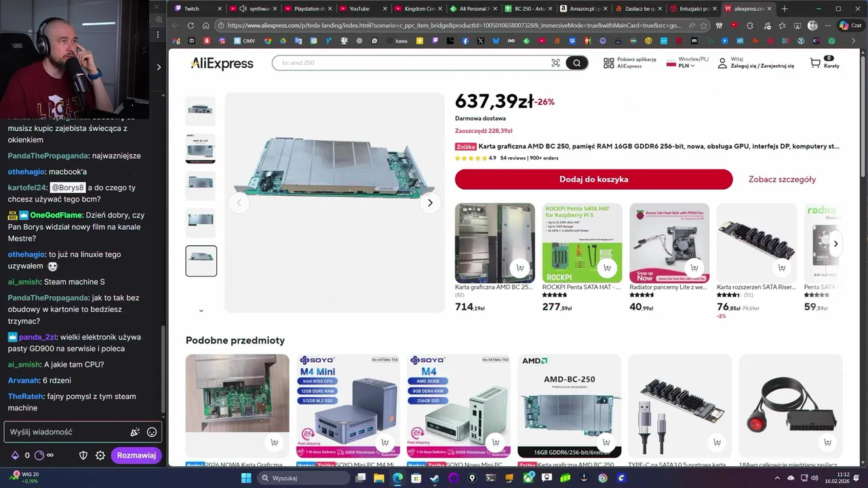
Task: Open the 54 reviews link
Action: 513,158
